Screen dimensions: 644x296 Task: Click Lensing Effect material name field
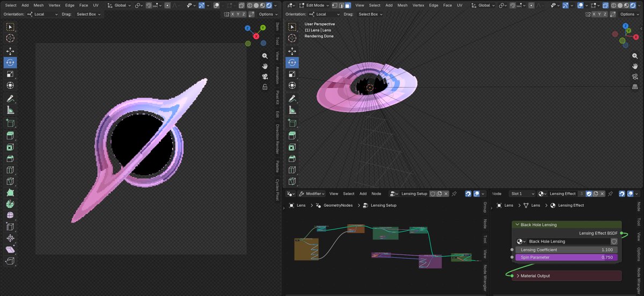point(562,193)
